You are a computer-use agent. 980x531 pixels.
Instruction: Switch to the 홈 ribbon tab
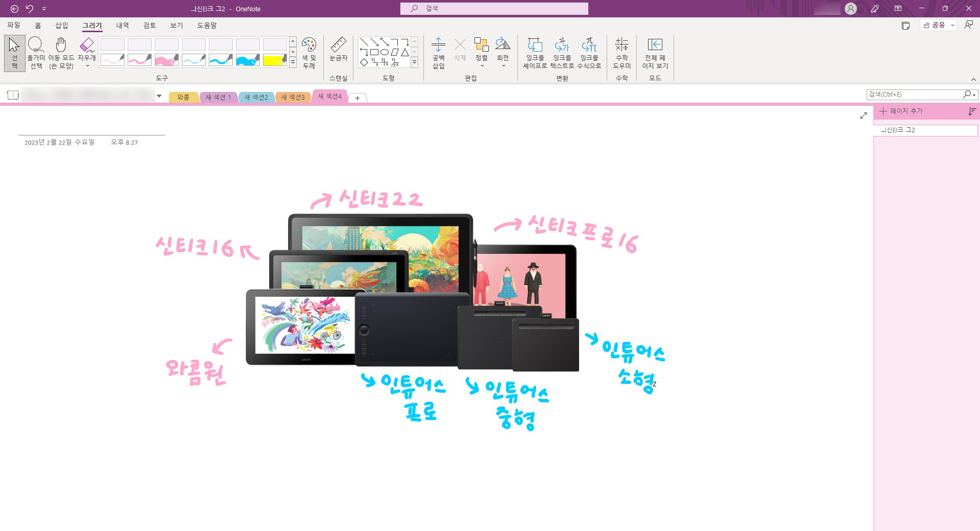click(38, 25)
